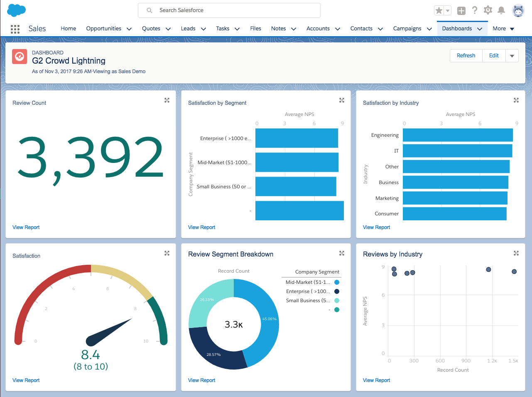Expand the Satisfaction by Segment chart
This screenshot has width=532, height=397.
342,100
